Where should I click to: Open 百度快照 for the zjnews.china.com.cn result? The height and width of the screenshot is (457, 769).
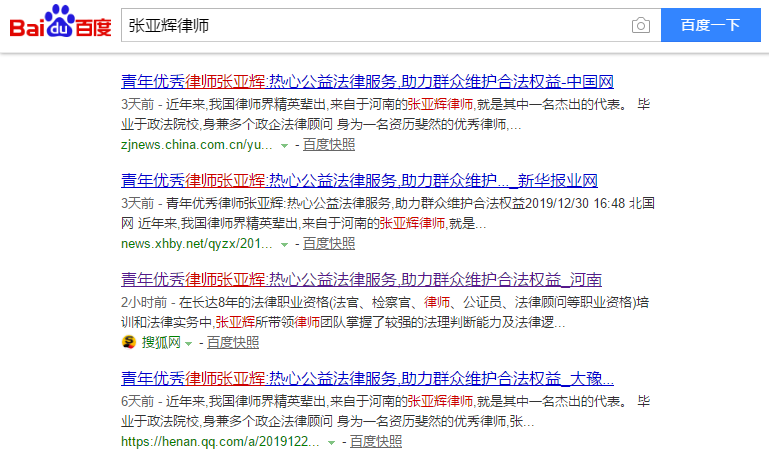click(329, 145)
